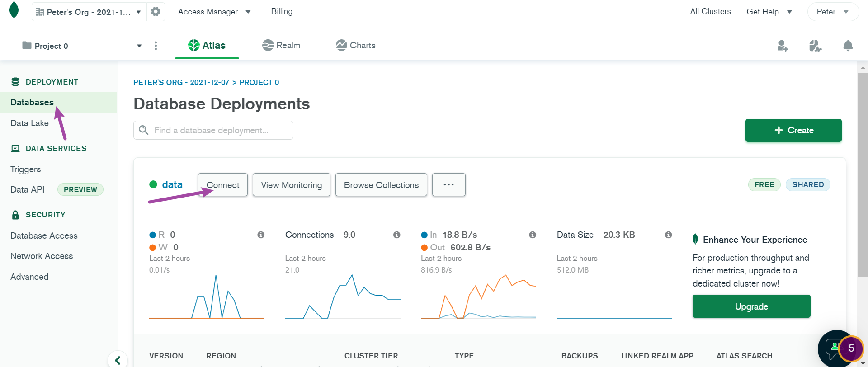Go to All Clusters
This screenshot has height=367, width=868.
710,11
